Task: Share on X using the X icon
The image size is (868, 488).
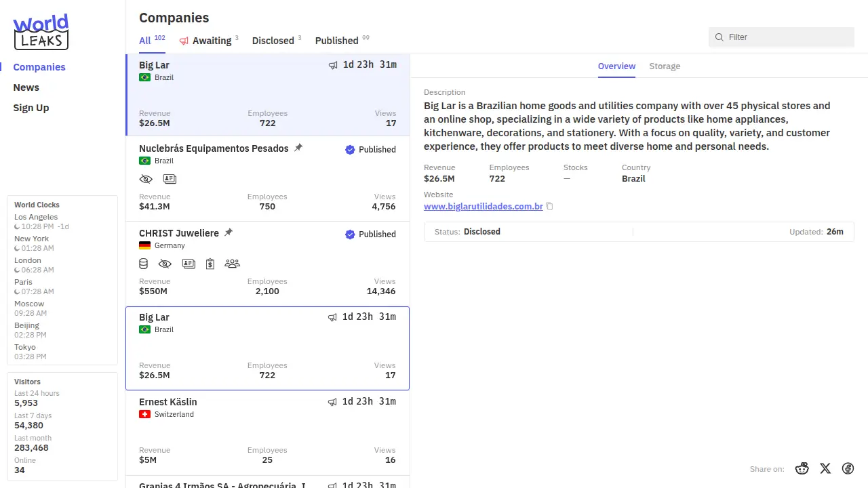Action: [x=825, y=468]
